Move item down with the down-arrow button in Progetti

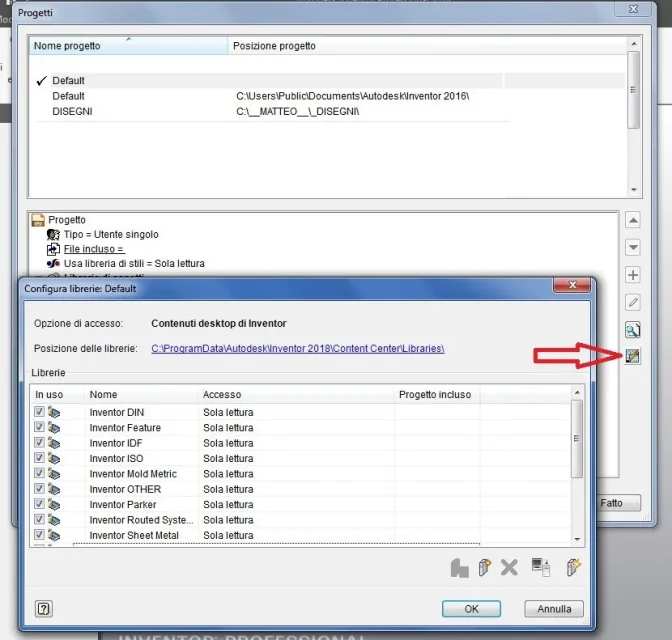633,247
